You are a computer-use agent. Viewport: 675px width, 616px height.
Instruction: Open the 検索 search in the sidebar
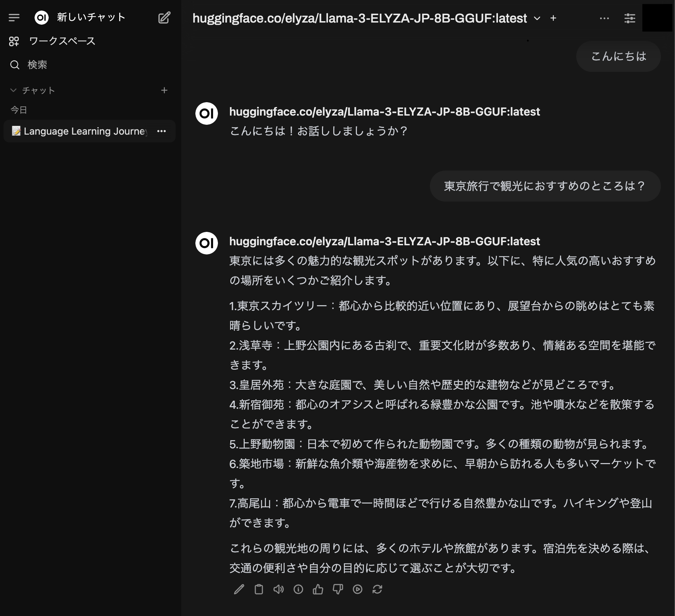tap(28, 65)
